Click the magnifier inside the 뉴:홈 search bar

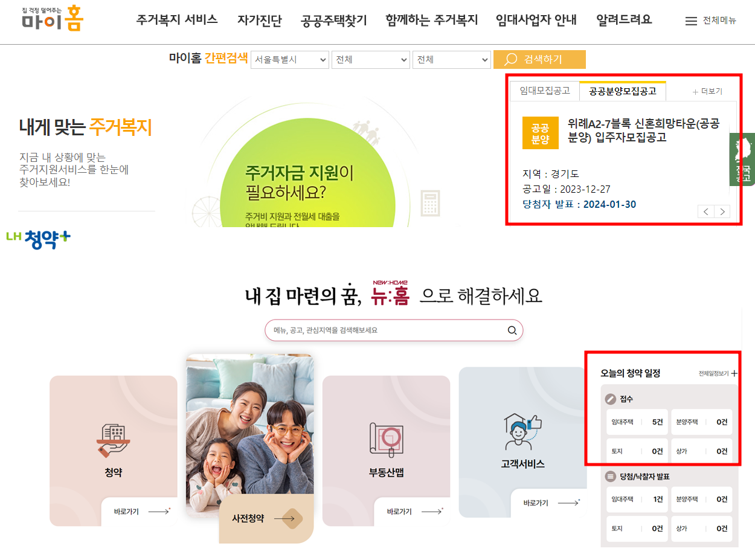pyautogui.click(x=512, y=330)
